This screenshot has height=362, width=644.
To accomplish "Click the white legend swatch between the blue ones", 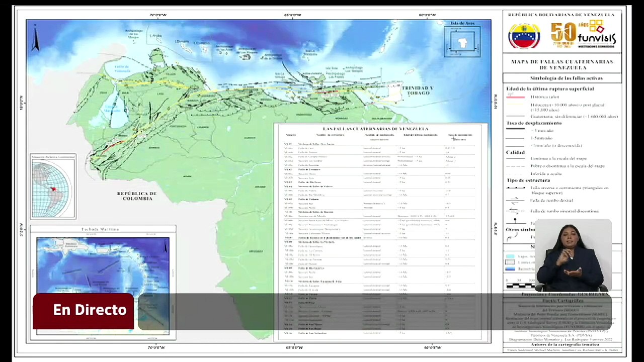I will [510, 262].
